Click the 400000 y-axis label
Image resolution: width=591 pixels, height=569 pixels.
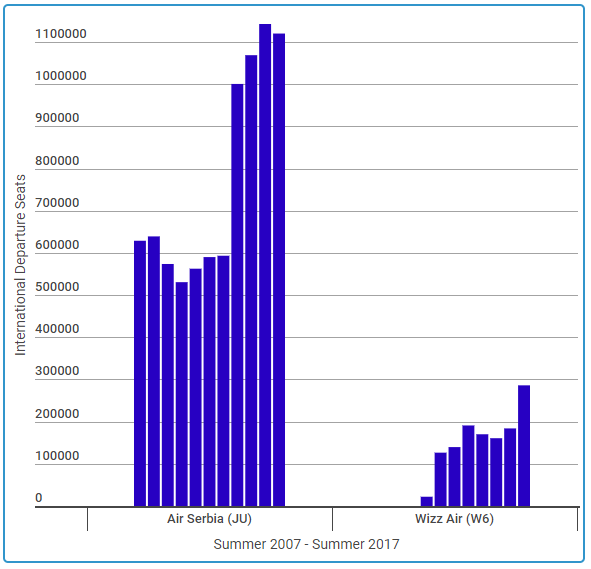click(x=57, y=329)
